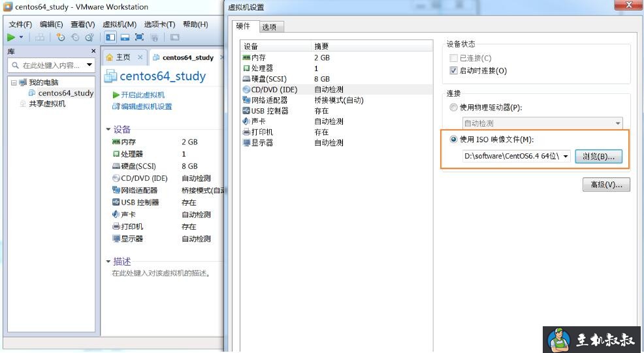
Task: Select 声卡 sound card icon in settings list
Action: click(246, 121)
